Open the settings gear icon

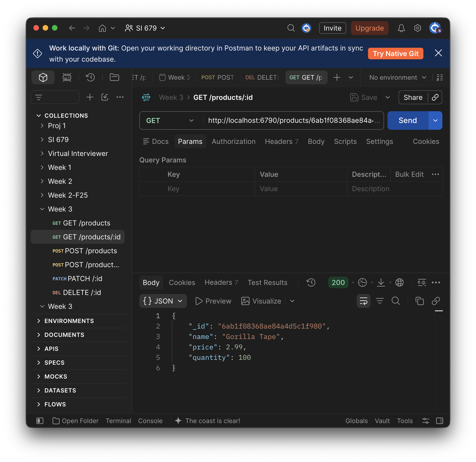[417, 28]
